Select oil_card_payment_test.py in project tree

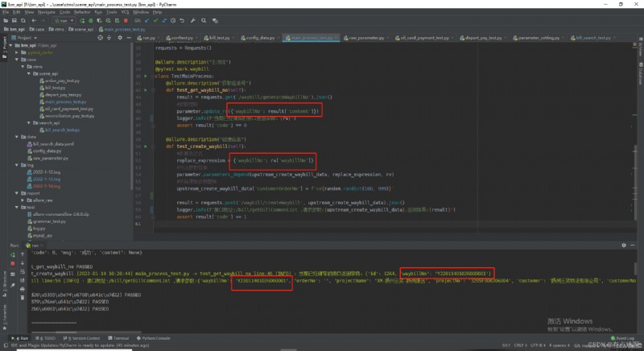point(66,109)
